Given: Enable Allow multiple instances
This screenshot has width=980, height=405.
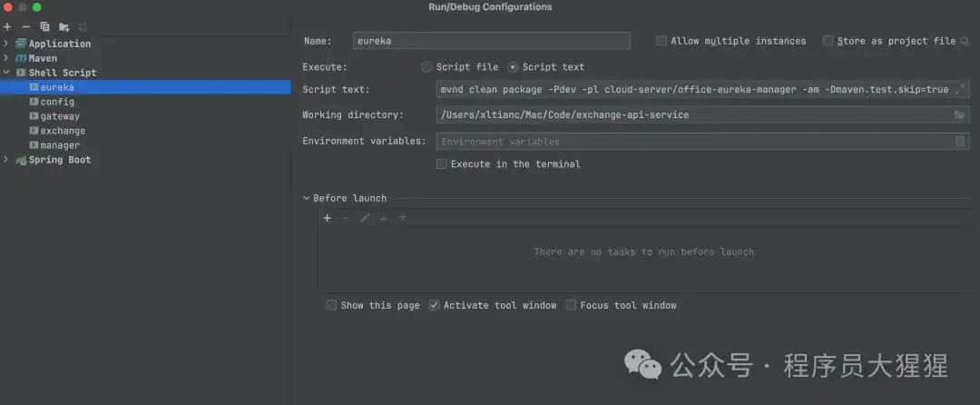Looking at the screenshot, I should [x=661, y=41].
